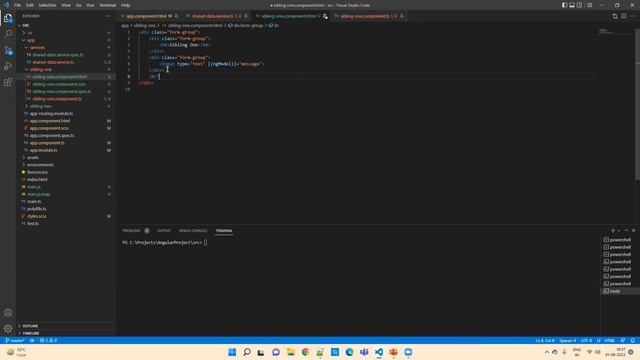Toggle the Primary Side Bar layout button
The image size is (640, 360).
[564, 5]
